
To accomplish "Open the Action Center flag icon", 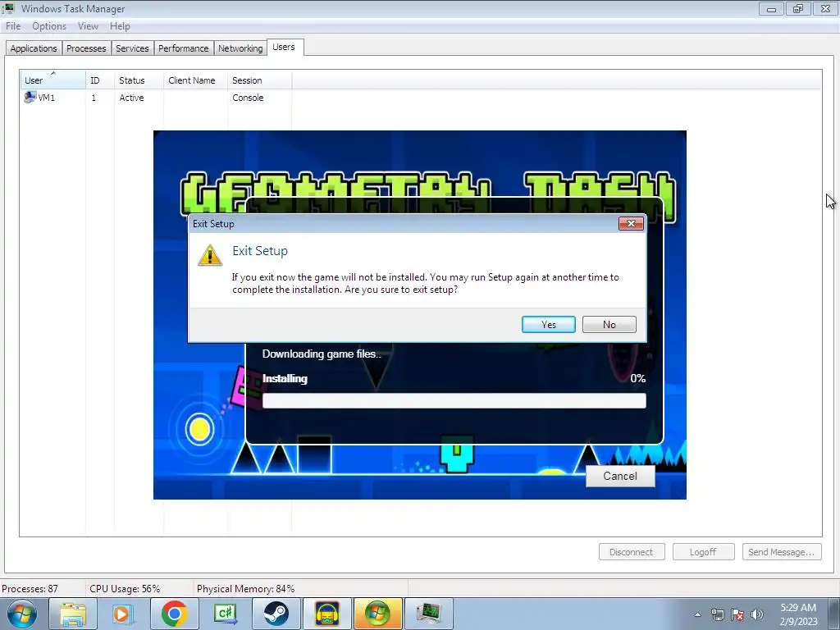I will (x=737, y=614).
